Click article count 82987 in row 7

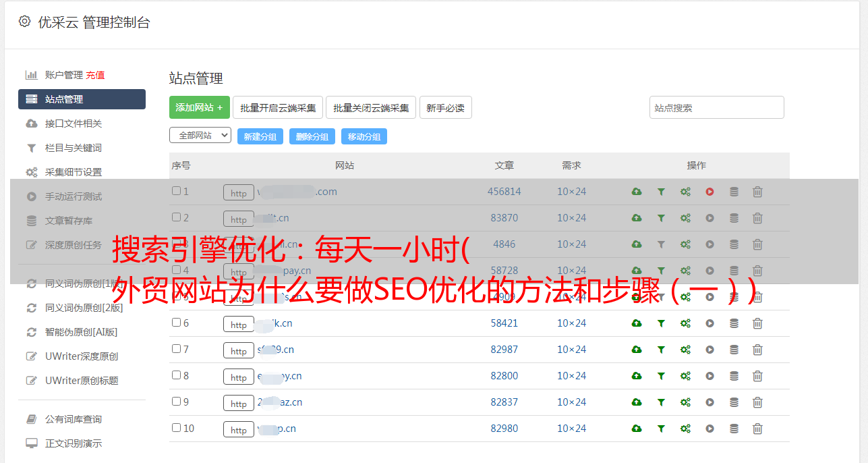pyautogui.click(x=504, y=350)
